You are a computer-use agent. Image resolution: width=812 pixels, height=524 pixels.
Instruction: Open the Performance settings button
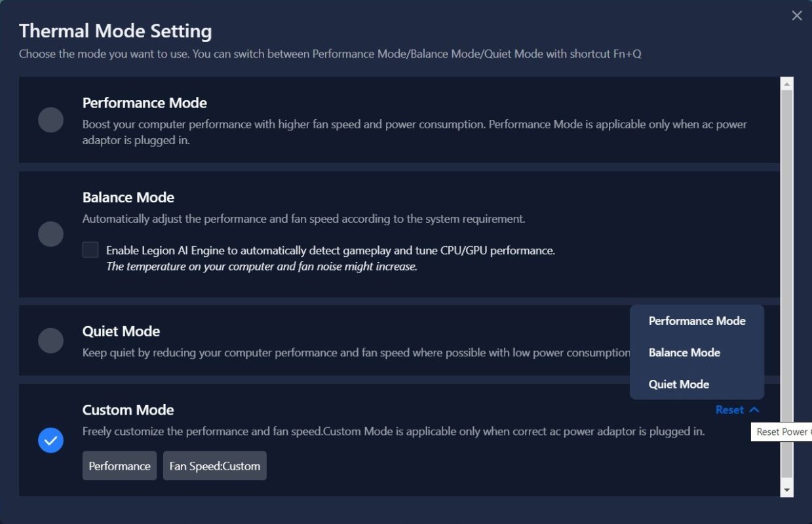(119, 466)
